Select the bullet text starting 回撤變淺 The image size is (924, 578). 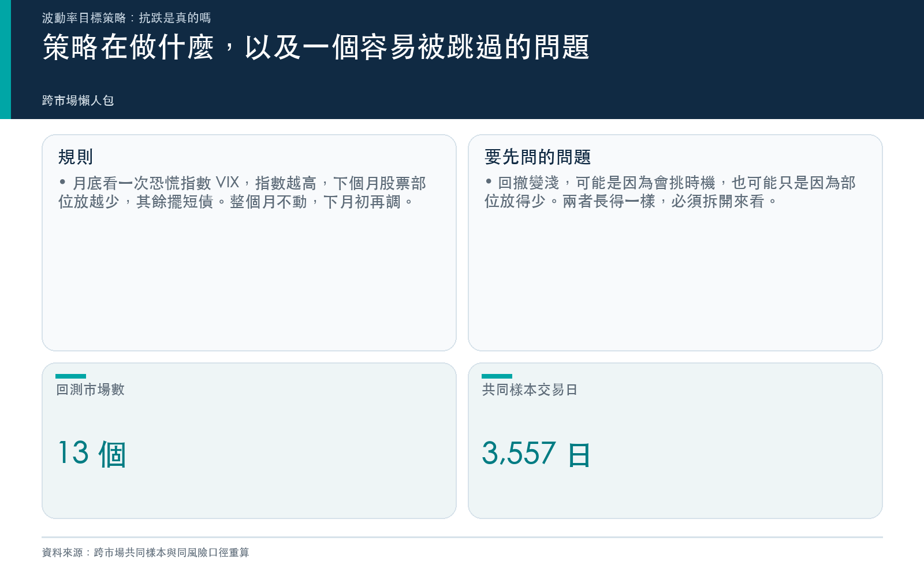[x=670, y=192]
